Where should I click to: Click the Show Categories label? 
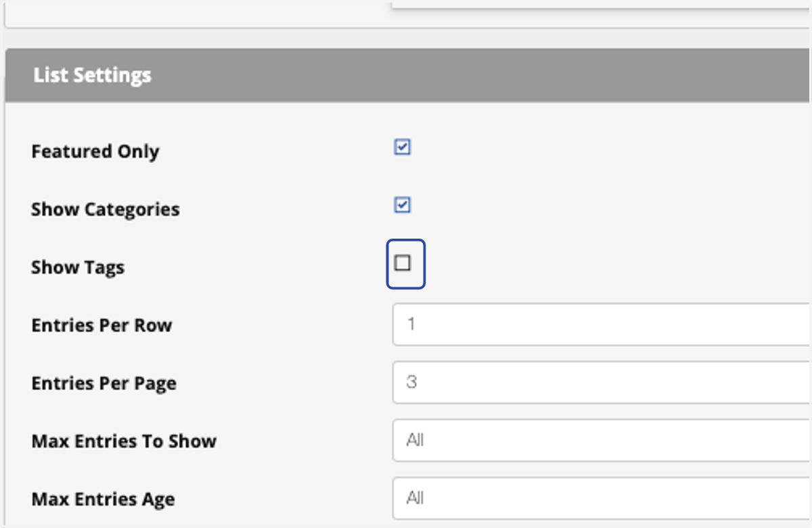106,210
